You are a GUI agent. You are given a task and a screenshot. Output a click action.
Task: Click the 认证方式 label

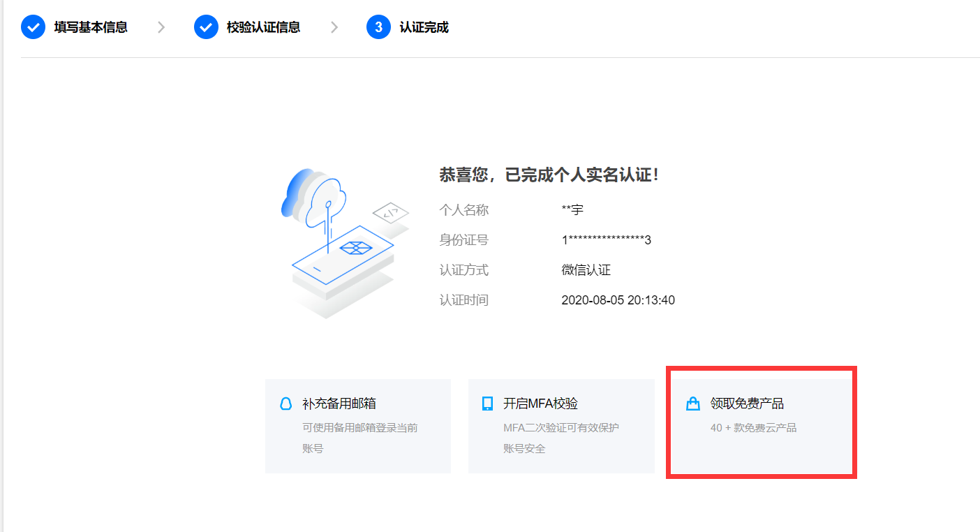pyautogui.click(x=463, y=270)
